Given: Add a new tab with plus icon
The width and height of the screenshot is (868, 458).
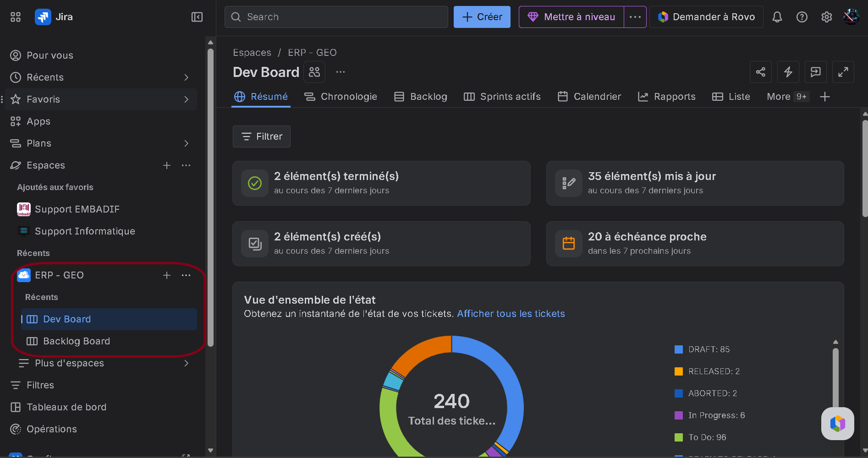Looking at the screenshot, I should coord(825,97).
